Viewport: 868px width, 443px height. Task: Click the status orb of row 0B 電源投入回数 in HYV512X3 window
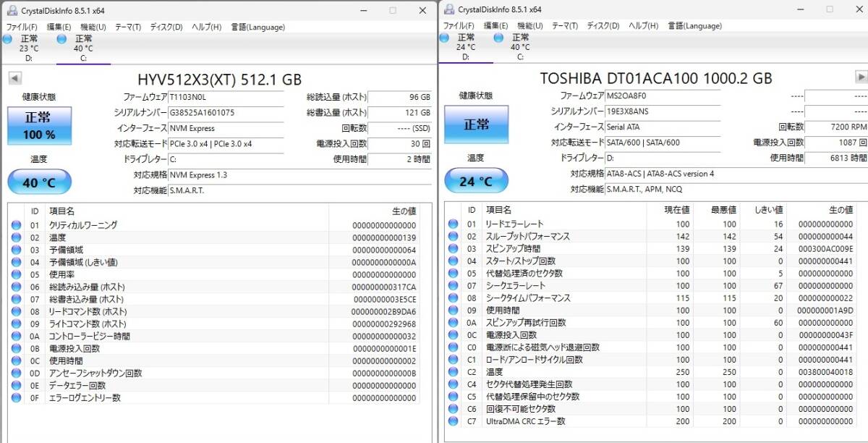(x=16, y=348)
